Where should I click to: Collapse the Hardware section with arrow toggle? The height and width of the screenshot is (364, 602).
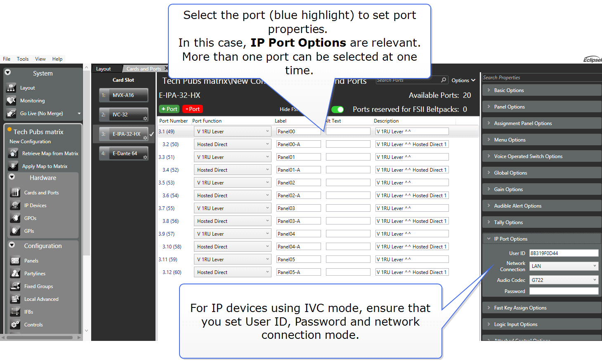coord(12,177)
